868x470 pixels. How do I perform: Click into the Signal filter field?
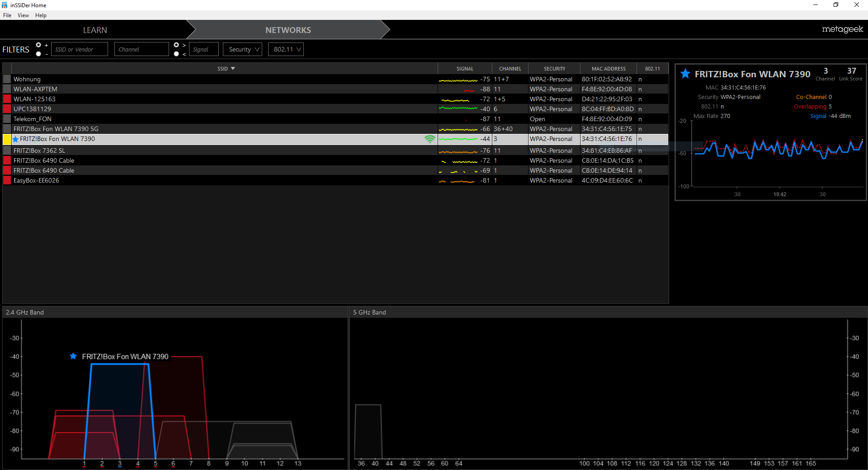coord(203,49)
